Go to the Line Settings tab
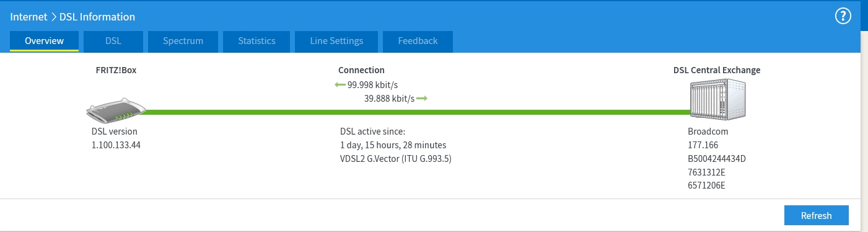 pyautogui.click(x=336, y=41)
